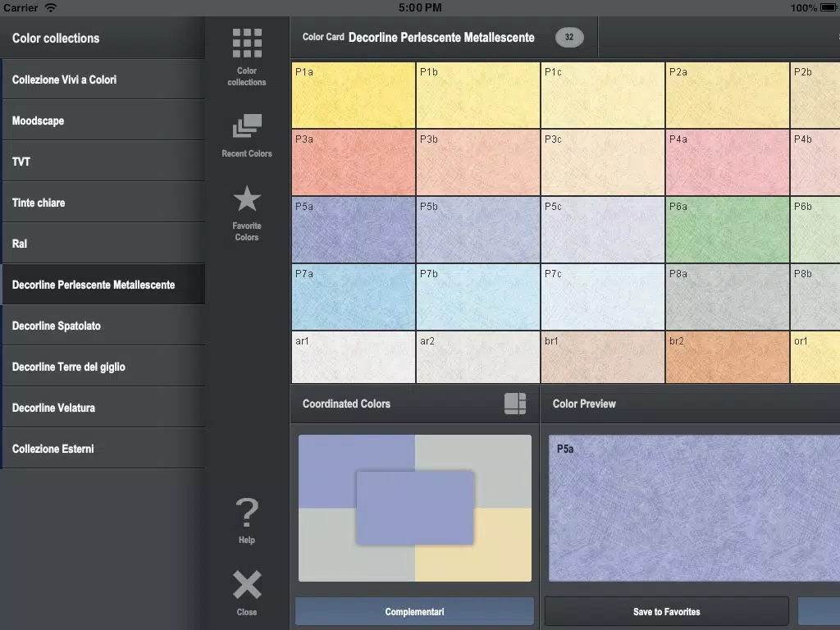Tap the P8b swatch
The height and width of the screenshot is (630, 840).
[815, 297]
